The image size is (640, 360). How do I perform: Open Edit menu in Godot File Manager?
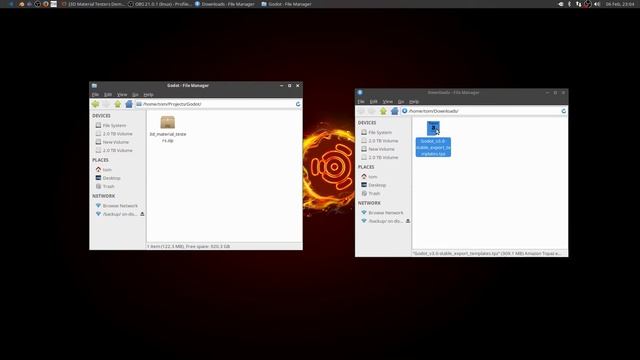point(108,95)
